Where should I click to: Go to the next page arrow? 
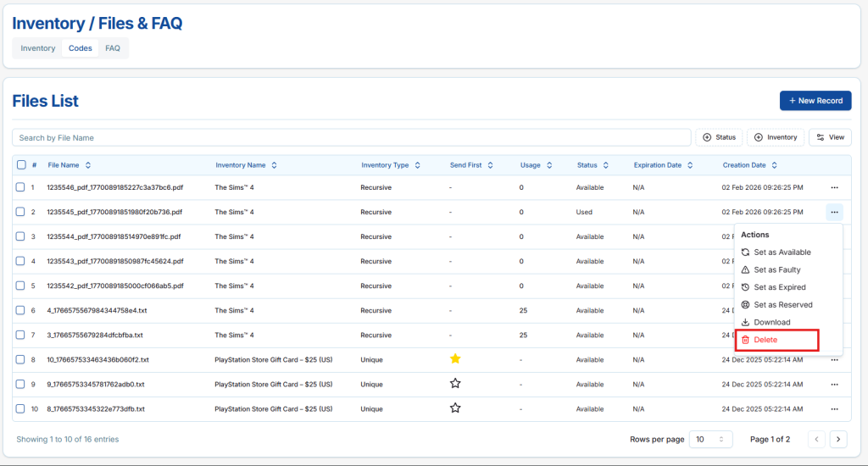click(x=838, y=439)
